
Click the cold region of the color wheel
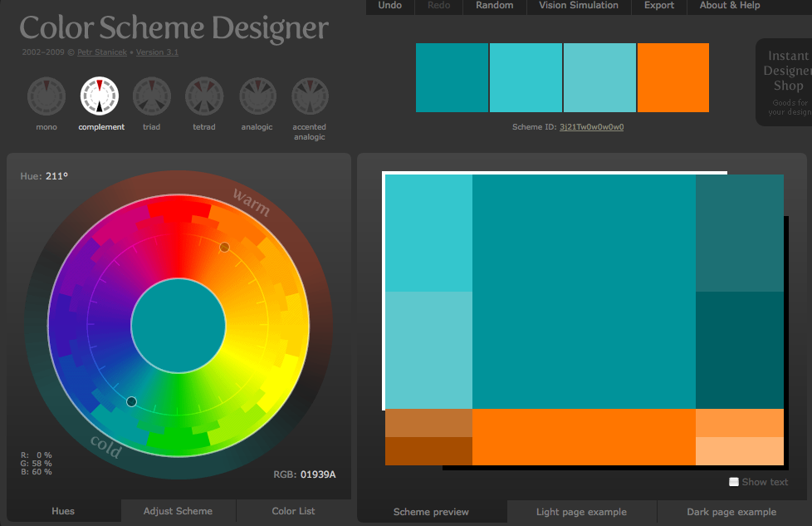(x=105, y=449)
